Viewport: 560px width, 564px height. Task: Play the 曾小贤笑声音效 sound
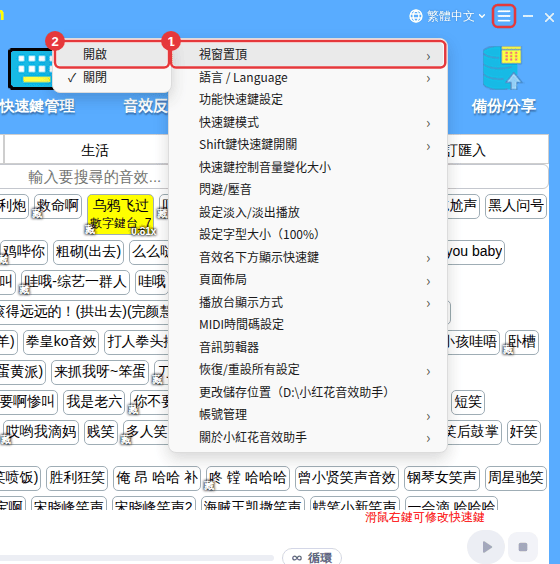pos(347,478)
